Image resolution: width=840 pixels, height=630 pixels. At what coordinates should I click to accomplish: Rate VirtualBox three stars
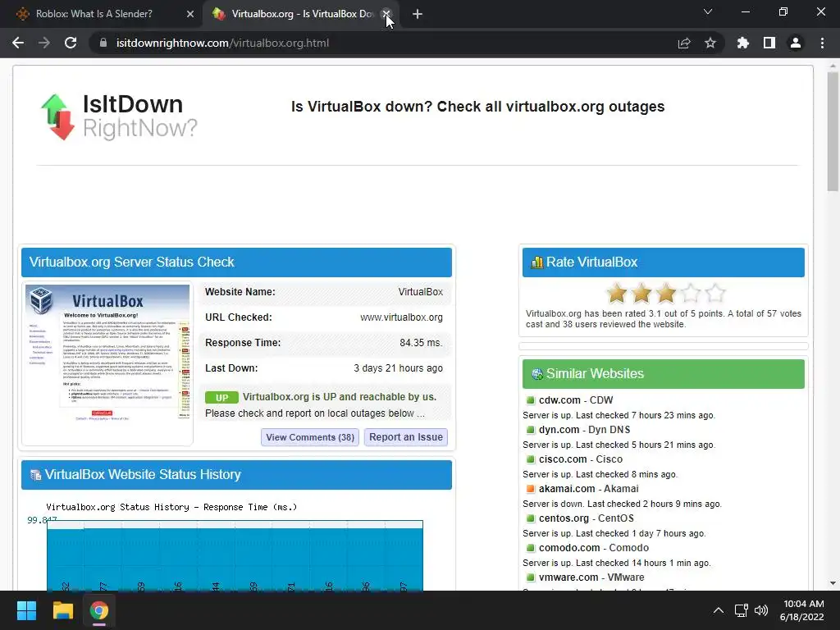[666, 293]
